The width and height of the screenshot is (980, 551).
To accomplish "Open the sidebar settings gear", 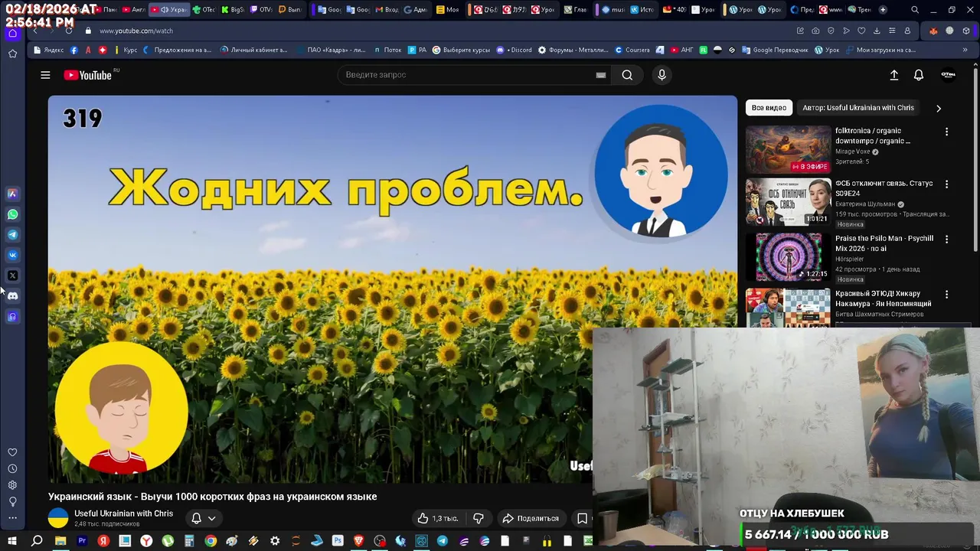I will 12,485.
